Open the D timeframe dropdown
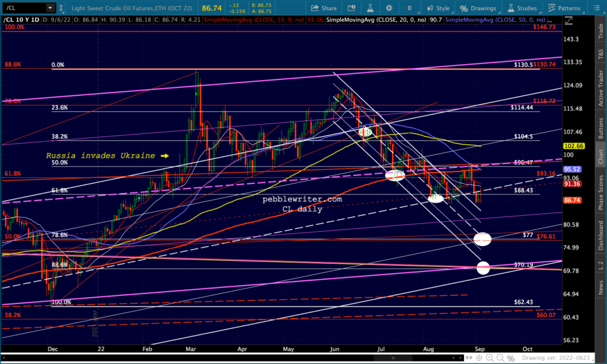 (409, 8)
